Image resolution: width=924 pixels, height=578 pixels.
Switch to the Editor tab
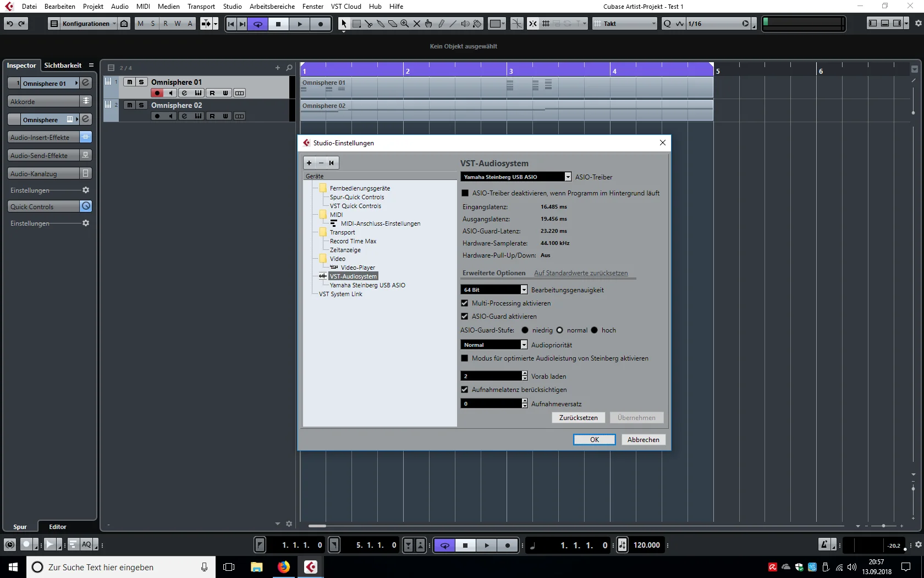pyautogui.click(x=58, y=527)
